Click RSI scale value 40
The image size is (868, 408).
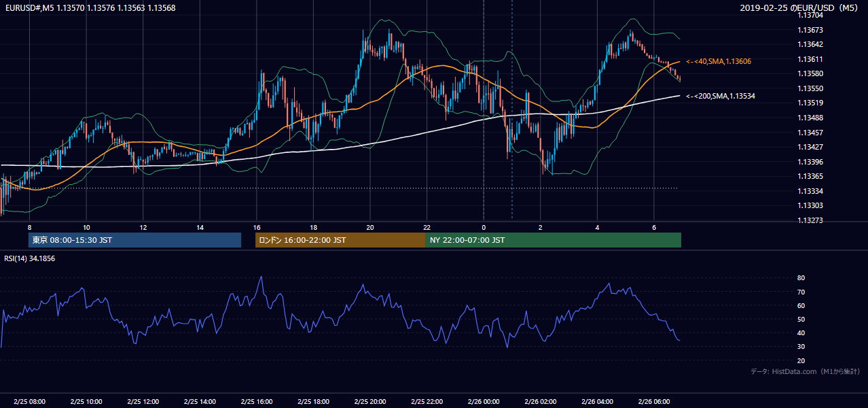(x=801, y=333)
